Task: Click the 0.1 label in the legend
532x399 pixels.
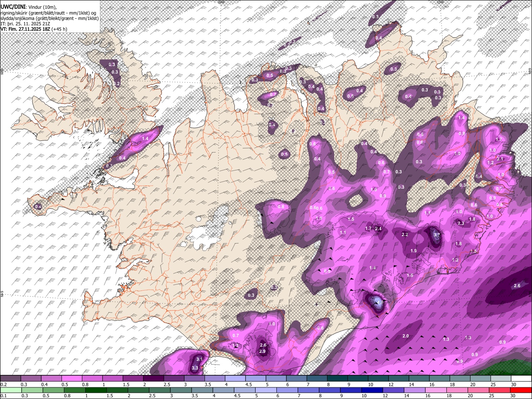Action: [x=4, y=396]
